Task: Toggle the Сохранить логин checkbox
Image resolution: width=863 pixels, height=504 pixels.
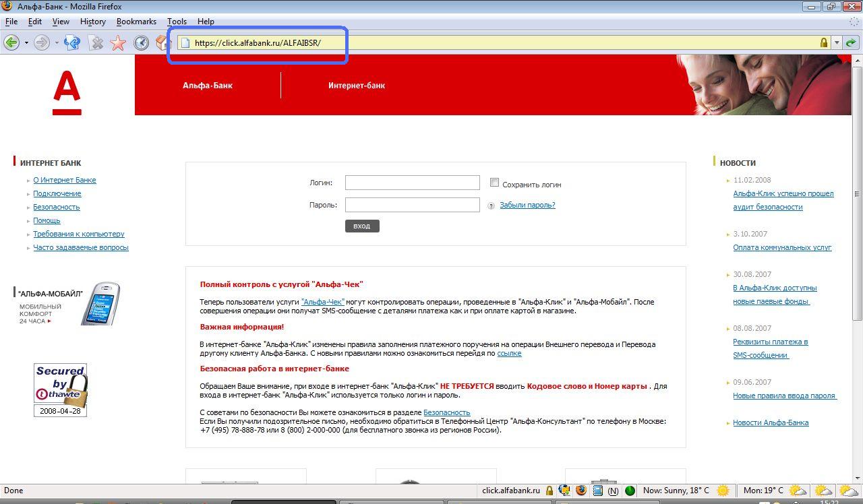Action: pyautogui.click(x=494, y=183)
